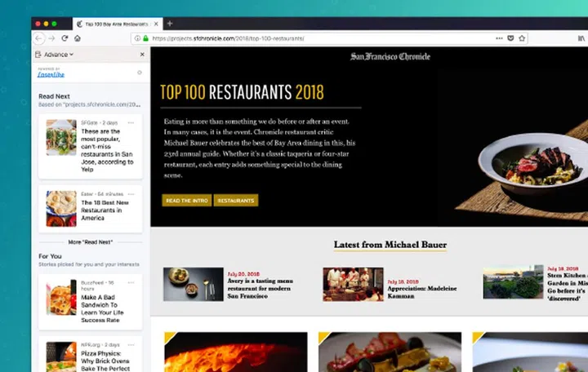Screen dimensions: 588x372
Task: Click the READ THE INTRO button
Action: tap(187, 200)
